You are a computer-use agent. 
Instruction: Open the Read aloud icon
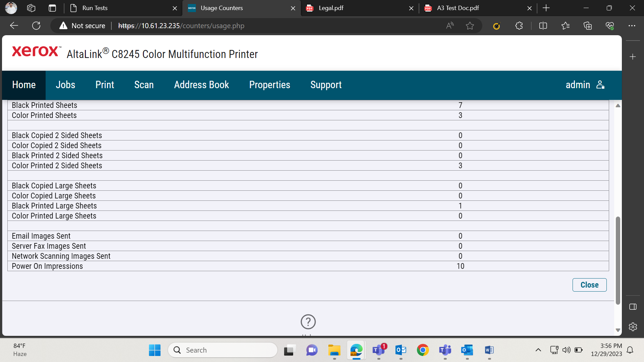point(450,26)
